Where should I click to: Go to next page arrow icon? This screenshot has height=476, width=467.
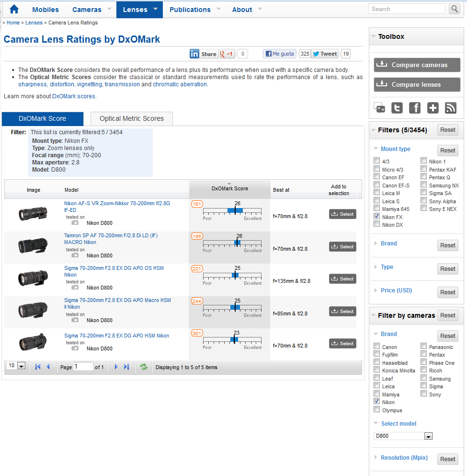pos(116,367)
